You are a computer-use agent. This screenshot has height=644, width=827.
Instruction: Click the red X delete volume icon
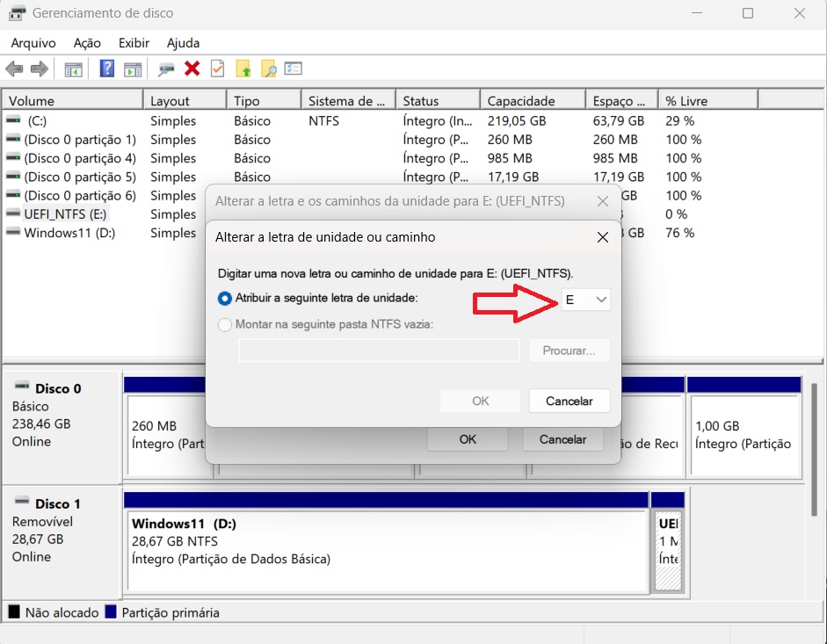(193, 69)
